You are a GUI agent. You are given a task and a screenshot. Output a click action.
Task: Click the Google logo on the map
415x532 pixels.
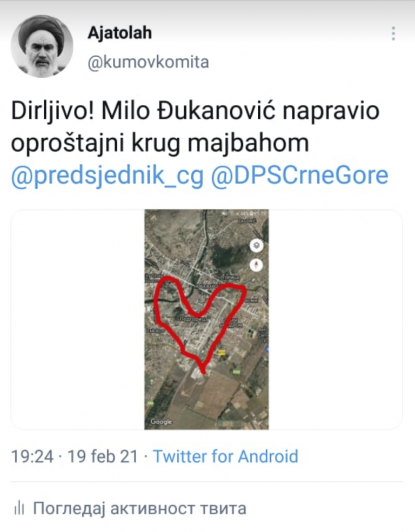(160, 421)
